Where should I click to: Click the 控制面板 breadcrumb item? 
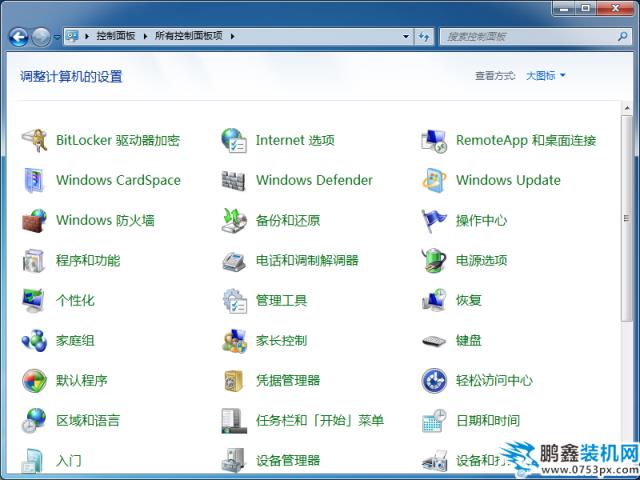click(x=116, y=36)
